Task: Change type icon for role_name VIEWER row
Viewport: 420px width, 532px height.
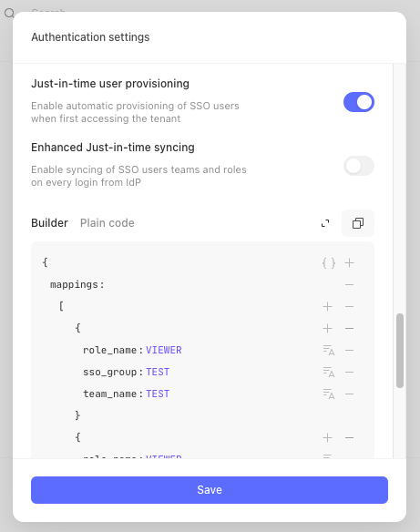Action: [x=328, y=350]
